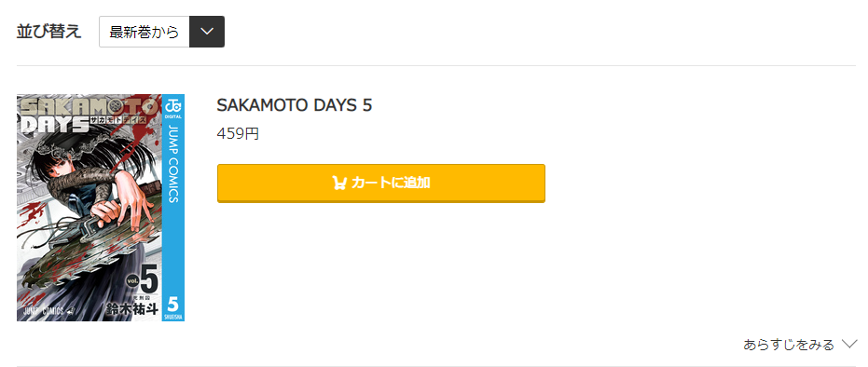Screen dimensions: 868x367
Task: Click the vol.5 badge on cover
Action: 143,279
